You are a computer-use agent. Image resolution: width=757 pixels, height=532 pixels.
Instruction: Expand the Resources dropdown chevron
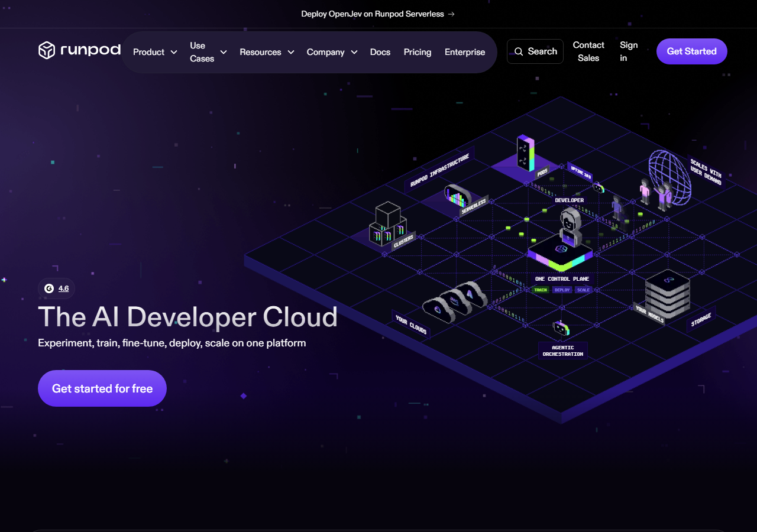click(x=291, y=52)
